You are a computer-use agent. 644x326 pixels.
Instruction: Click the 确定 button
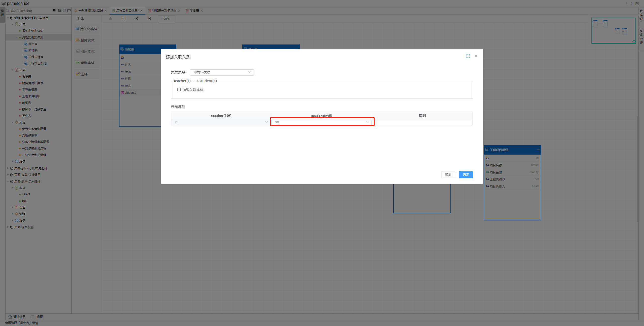tap(466, 175)
